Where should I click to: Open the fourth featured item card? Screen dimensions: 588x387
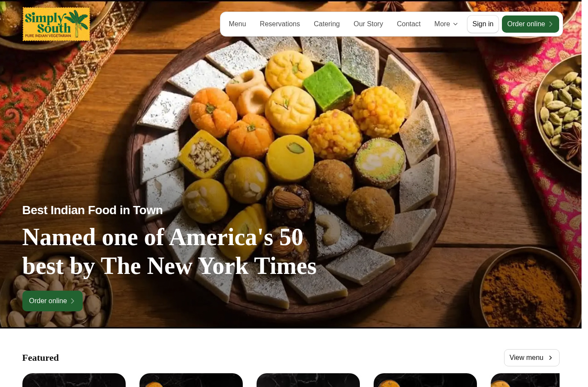(x=425, y=380)
